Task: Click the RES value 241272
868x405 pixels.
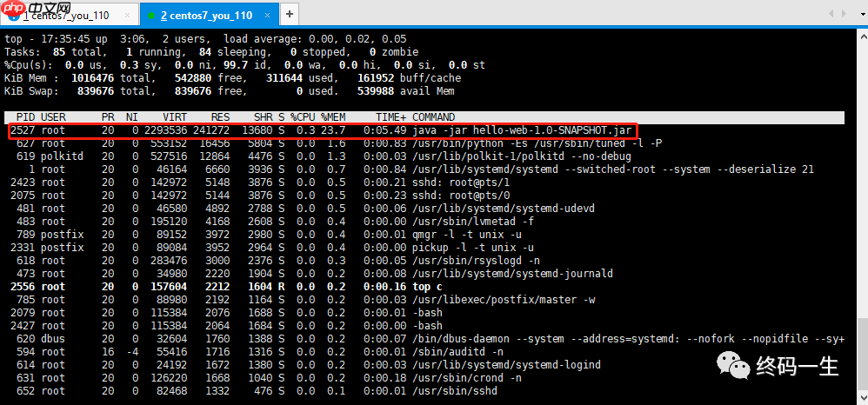Action: pos(211,130)
